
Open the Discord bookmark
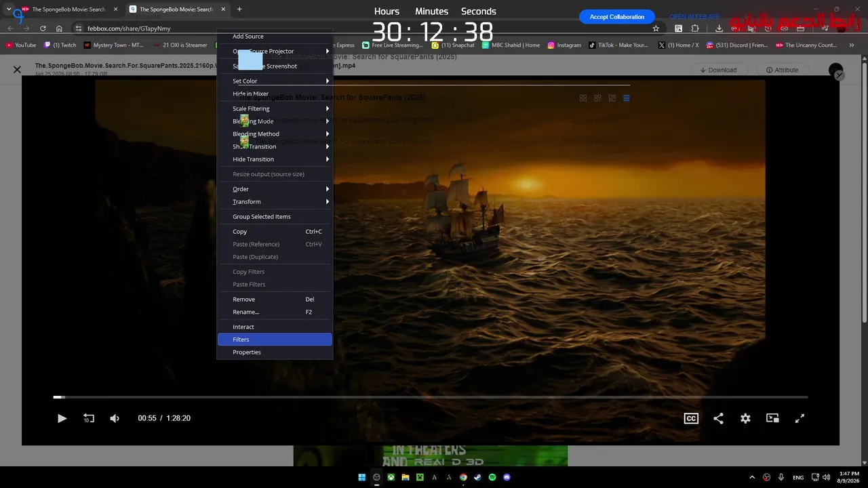(737, 45)
